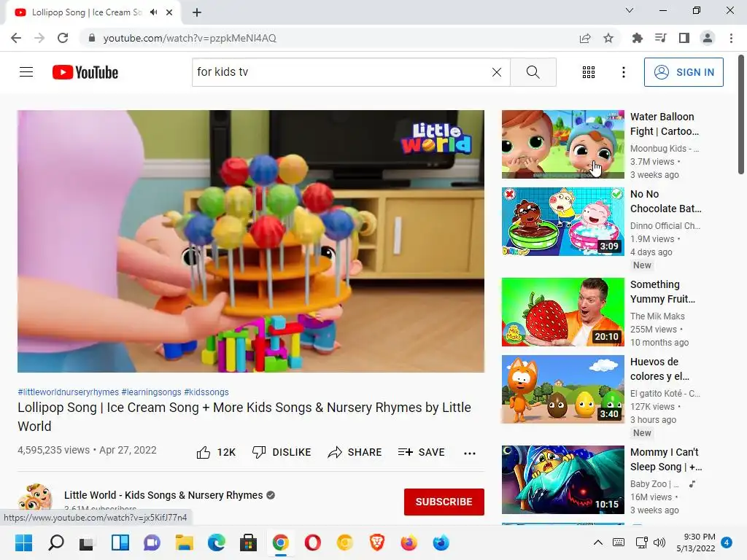The width and height of the screenshot is (747, 560).
Task: Click the magnifier search button
Action: (x=533, y=72)
